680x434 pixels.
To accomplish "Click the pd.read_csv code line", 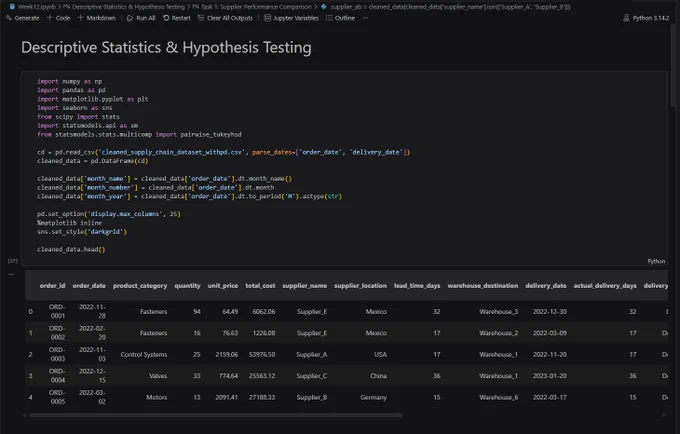I will point(223,152).
